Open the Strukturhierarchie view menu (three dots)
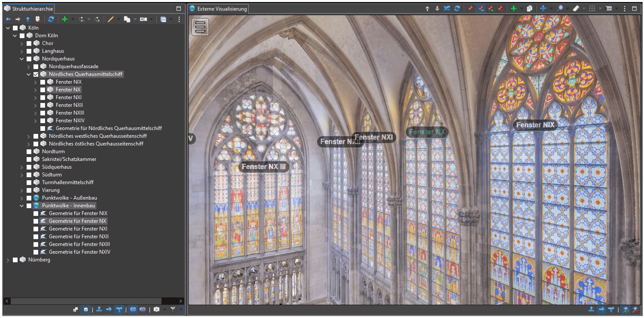This screenshot has height=318, width=644. point(179,19)
